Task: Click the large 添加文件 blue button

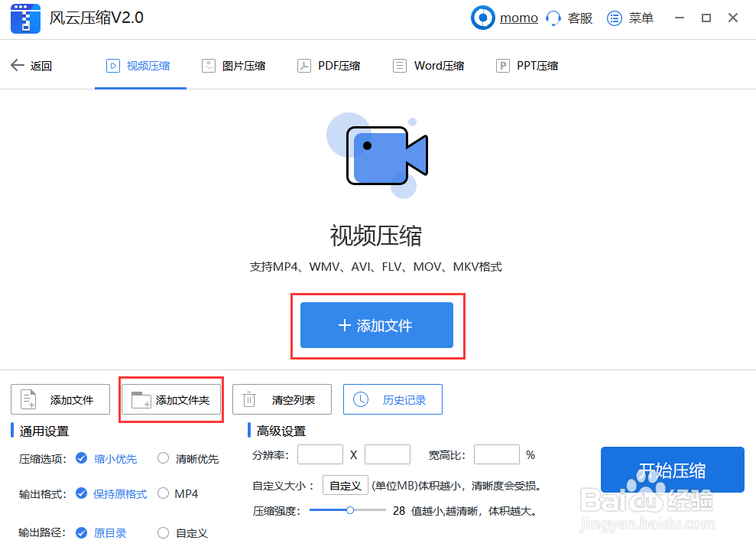Action: coord(376,325)
